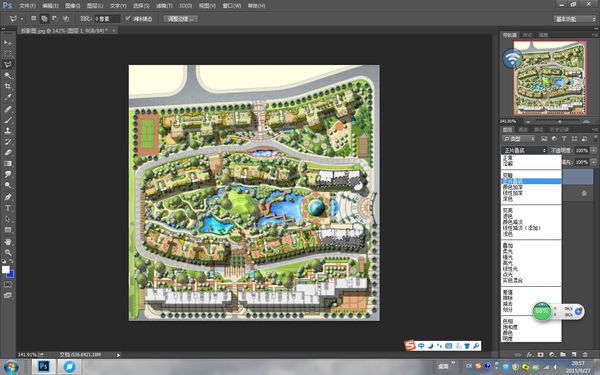The width and height of the screenshot is (600, 375).
Task: Switch to the 历史记录 history tab
Action: pyautogui.click(x=559, y=130)
